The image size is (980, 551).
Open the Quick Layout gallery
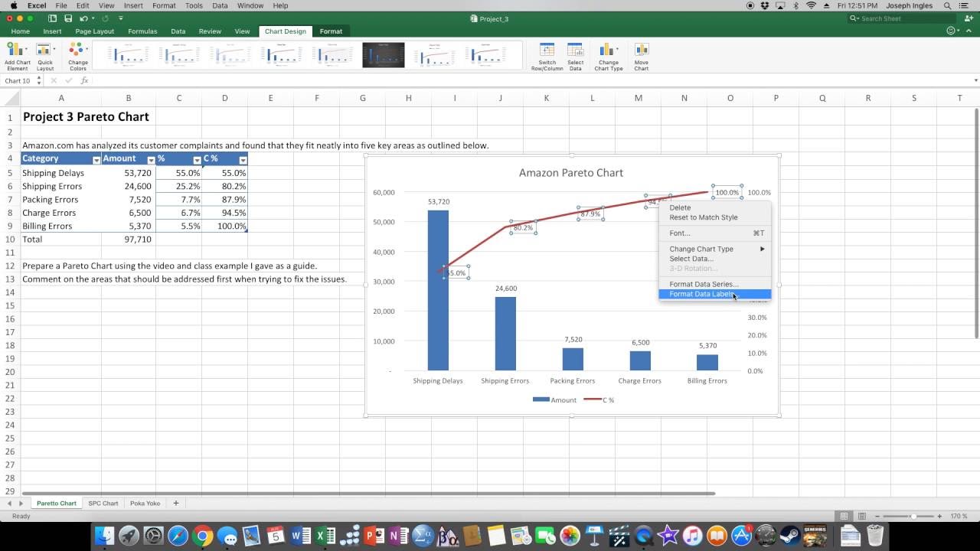(45, 55)
